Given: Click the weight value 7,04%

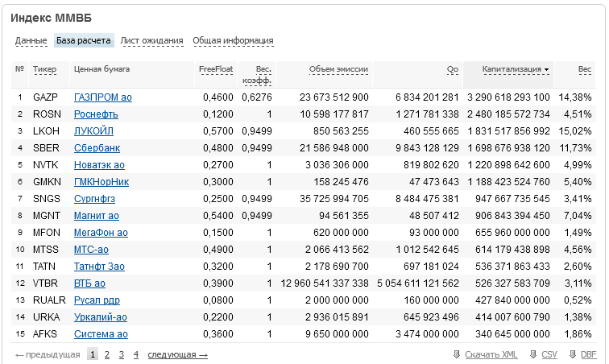Looking at the screenshot, I should coord(578,216).
